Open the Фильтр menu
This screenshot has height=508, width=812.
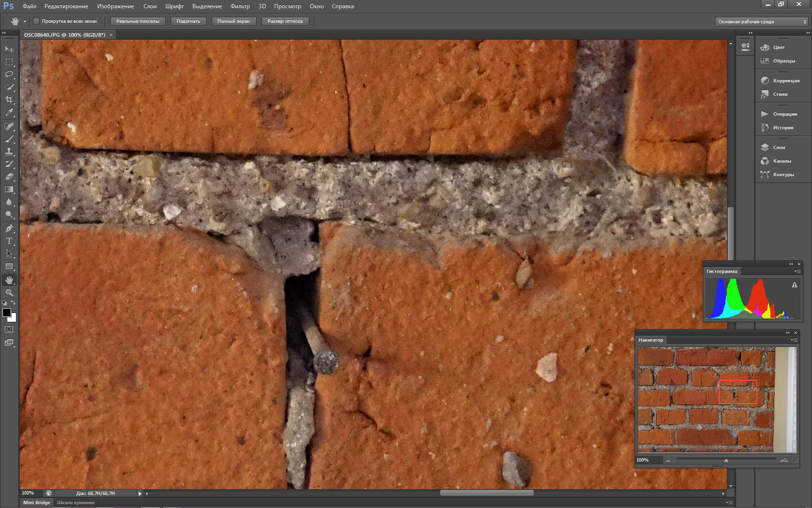click(x=240, y=6)
